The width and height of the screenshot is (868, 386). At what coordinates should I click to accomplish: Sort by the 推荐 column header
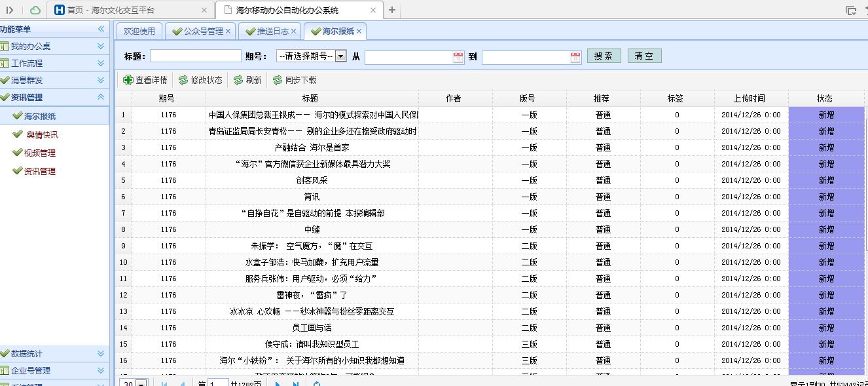(603, 98)
